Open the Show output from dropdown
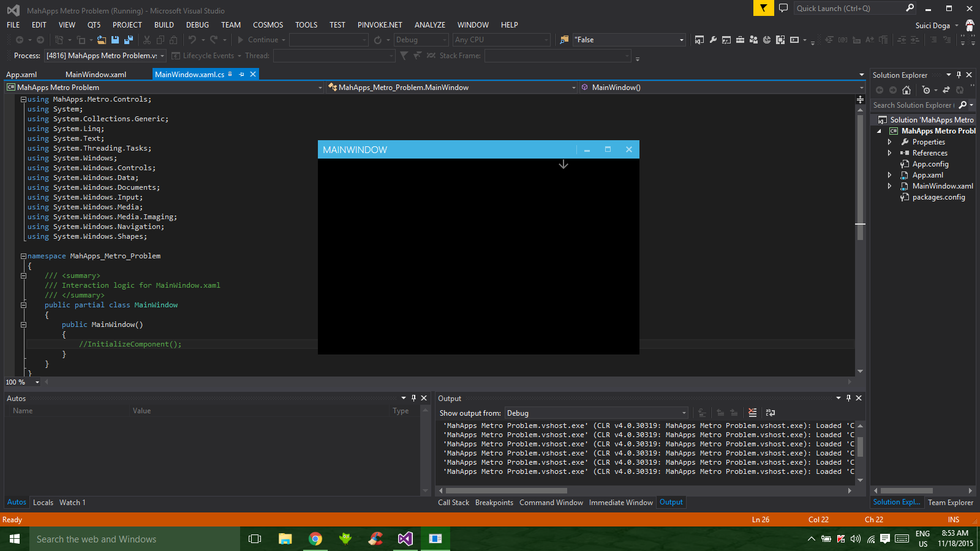980x551 pixels. pyautogui.click(x=596, y=413)
